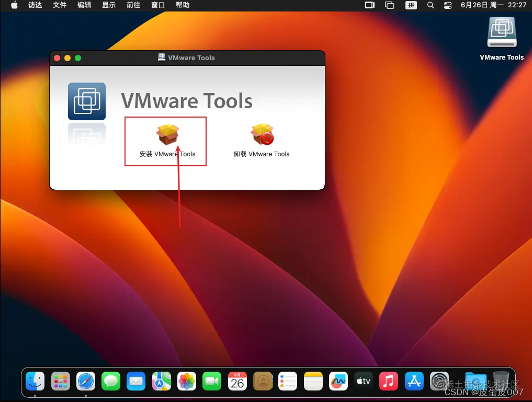Close the VMware Tools window

point(58,58)
